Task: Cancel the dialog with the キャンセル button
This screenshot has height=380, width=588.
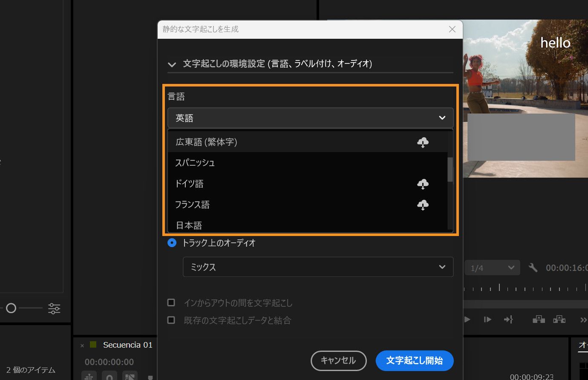Action: click(x=338, y=360)
